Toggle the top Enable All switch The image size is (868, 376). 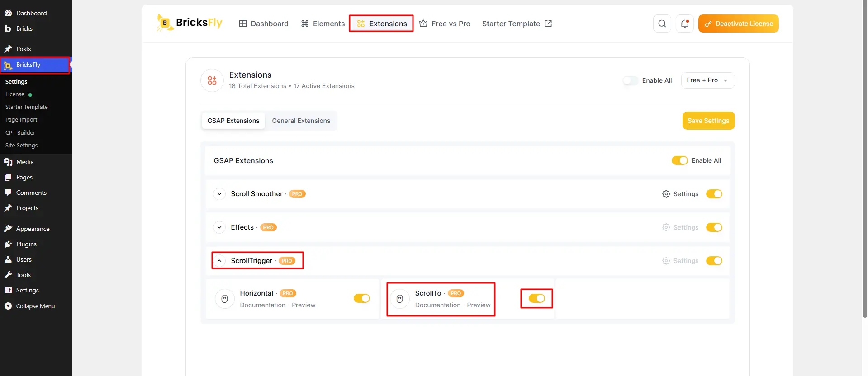click(631, 80)
